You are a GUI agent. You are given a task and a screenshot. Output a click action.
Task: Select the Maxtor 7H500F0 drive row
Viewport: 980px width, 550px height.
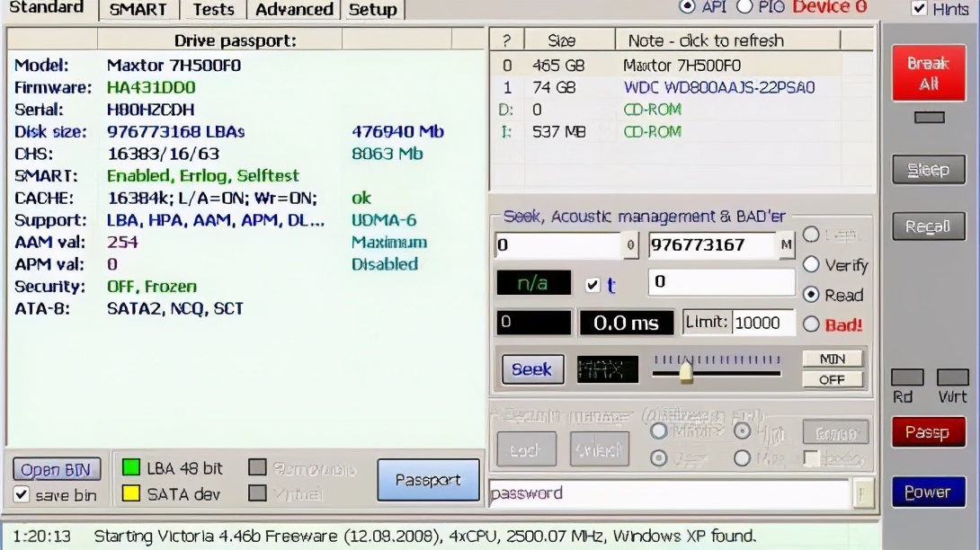(x=682, y=65)
